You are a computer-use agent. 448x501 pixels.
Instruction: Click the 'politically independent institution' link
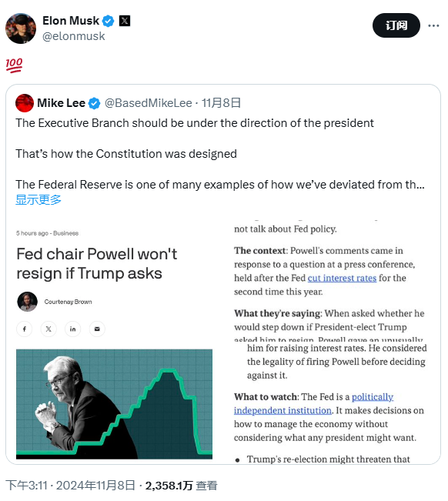(314, 403)
